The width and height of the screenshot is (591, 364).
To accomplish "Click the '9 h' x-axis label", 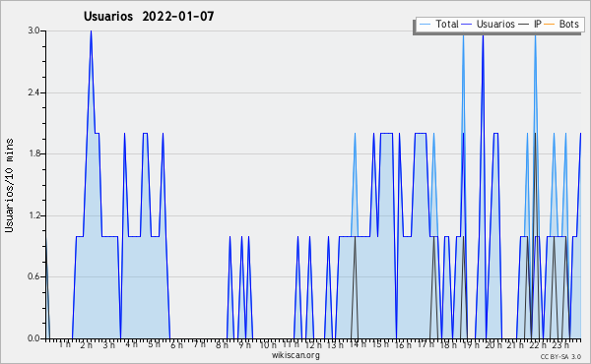I will coord(244,344).
